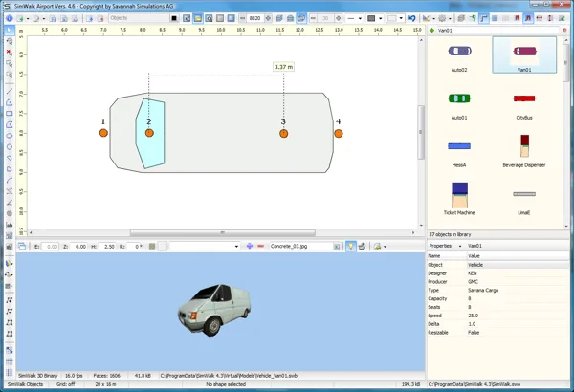
Task: Click the purple plus add texture icon
Action: pos(250,246)
